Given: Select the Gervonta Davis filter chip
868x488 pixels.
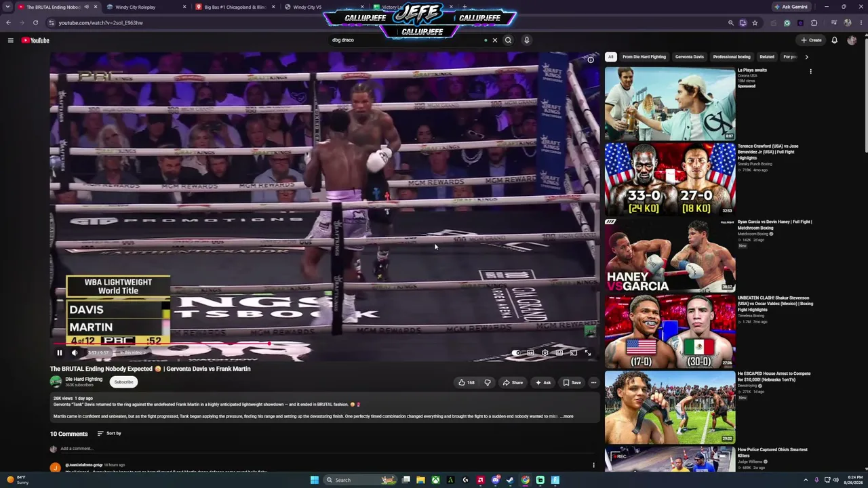Looking at the screenshot, I should [x=690, y=57].
